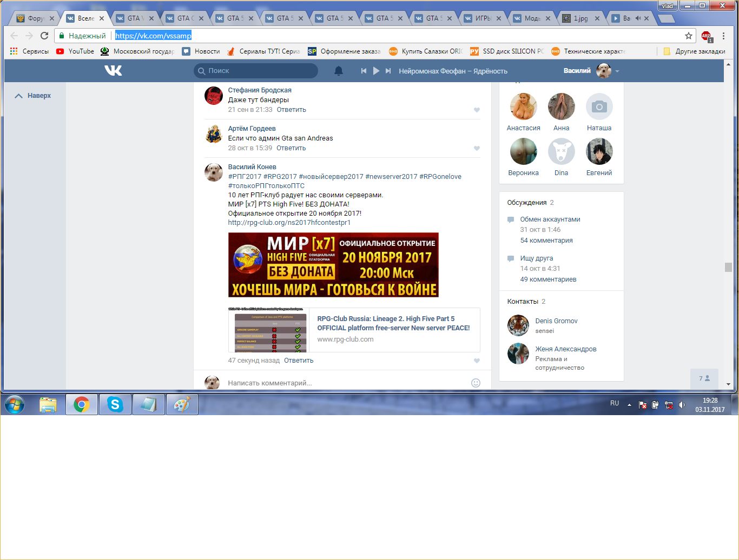This screenshot has height=560, width=739.
Task: Open the Сервисы apps bookmark
Action: click(x=30, y=51)
